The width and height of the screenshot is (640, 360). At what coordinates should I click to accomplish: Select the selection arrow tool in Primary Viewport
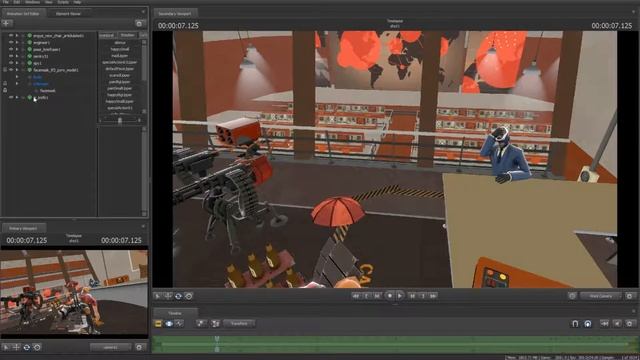[x=6, y=347]
